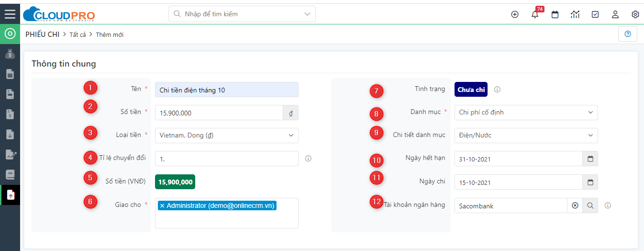Search bank accounts with magnifier button

[590, 205]
